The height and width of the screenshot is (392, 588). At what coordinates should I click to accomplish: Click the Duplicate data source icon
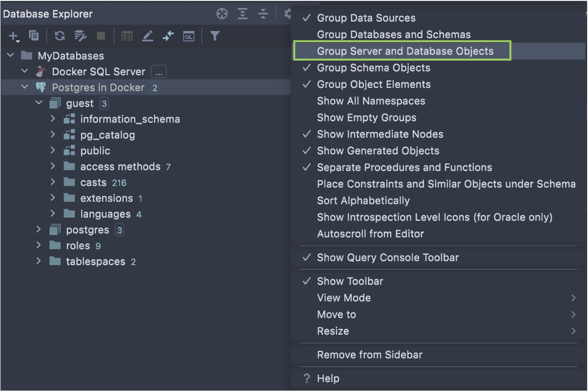34,36
